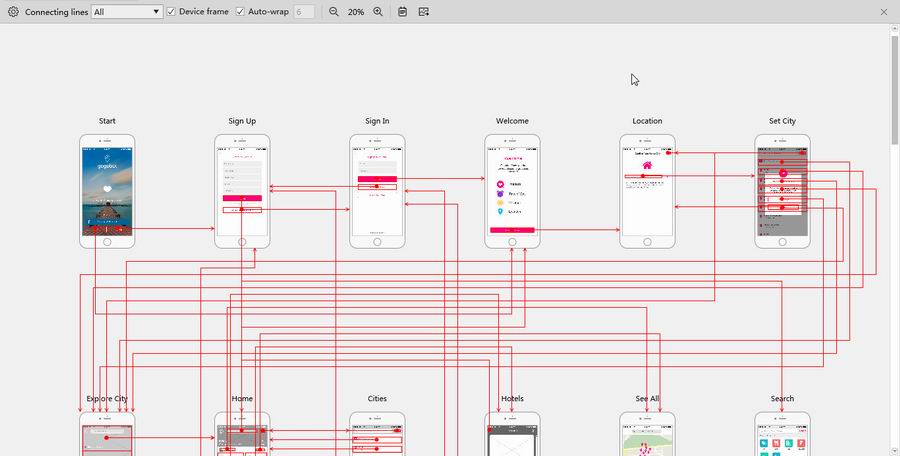900x456 pixels.
Task: Close the flow view with the X
Action: [884, 11]
